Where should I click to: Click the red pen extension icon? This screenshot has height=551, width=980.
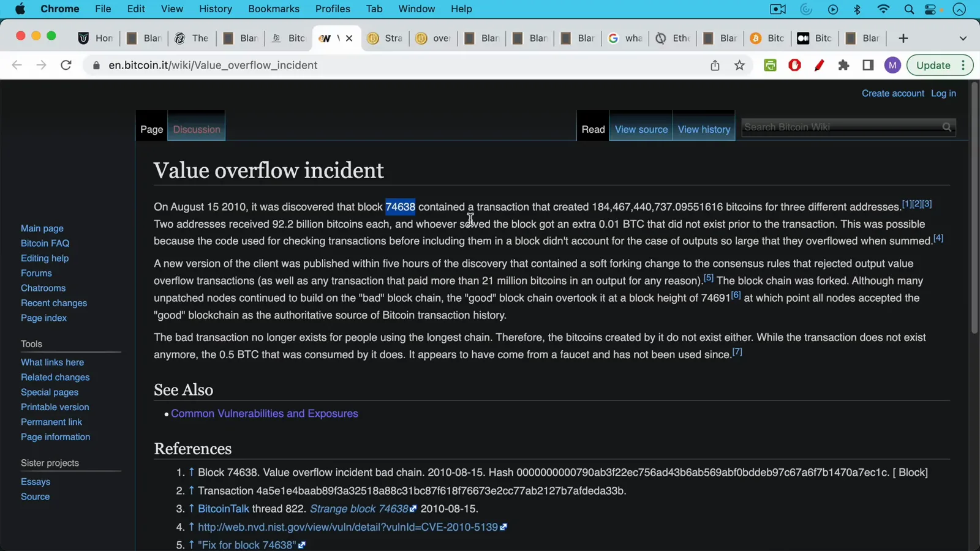click(x=819, y=65)
